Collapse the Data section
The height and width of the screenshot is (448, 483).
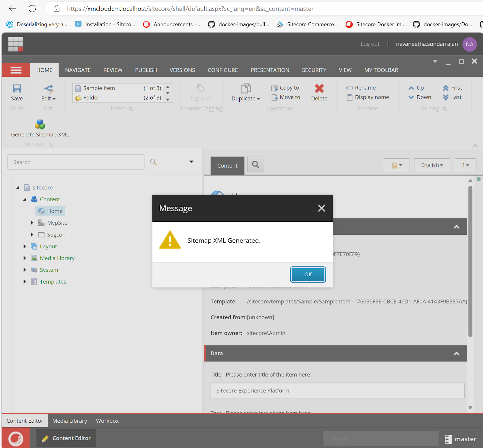click(x=456, y=354)
